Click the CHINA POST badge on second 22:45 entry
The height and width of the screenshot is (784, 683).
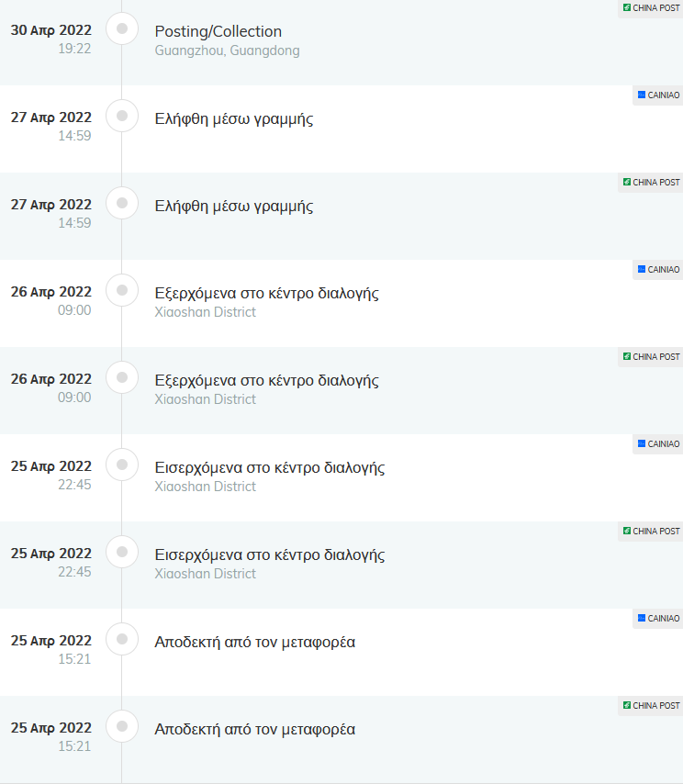pos(651,532)
